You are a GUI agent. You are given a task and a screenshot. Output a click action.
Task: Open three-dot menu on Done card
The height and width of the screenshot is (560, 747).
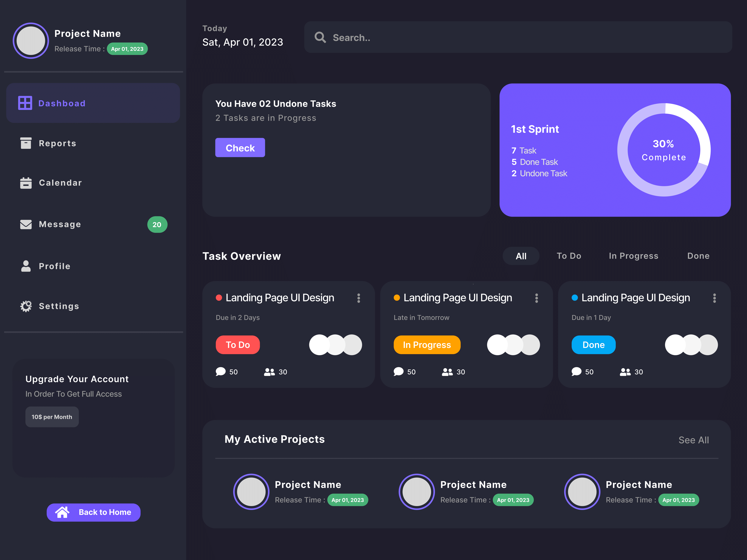[715, 298]
